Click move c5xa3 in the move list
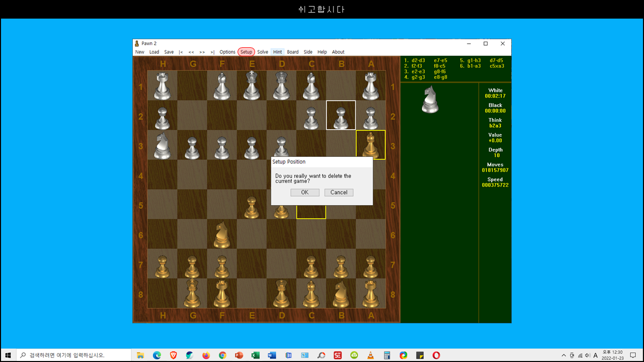Image resolution: width=644 pixels, height=362 pixels. click(496, 66)
